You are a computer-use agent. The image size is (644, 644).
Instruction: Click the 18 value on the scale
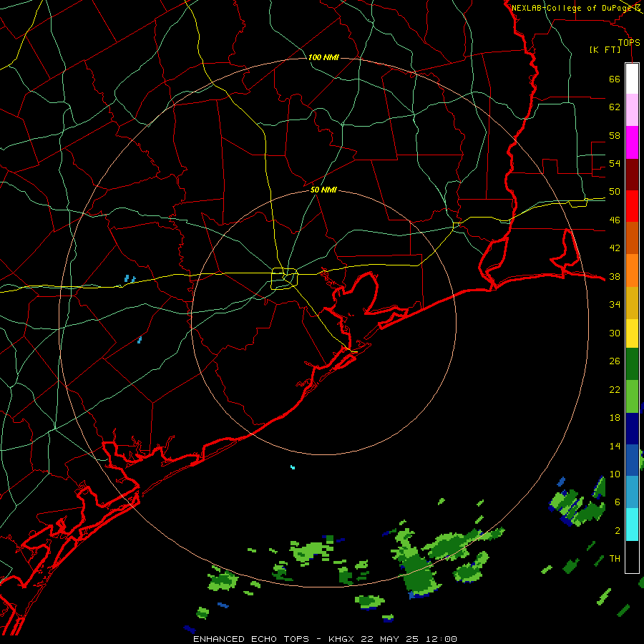click(x=615, y=418)
